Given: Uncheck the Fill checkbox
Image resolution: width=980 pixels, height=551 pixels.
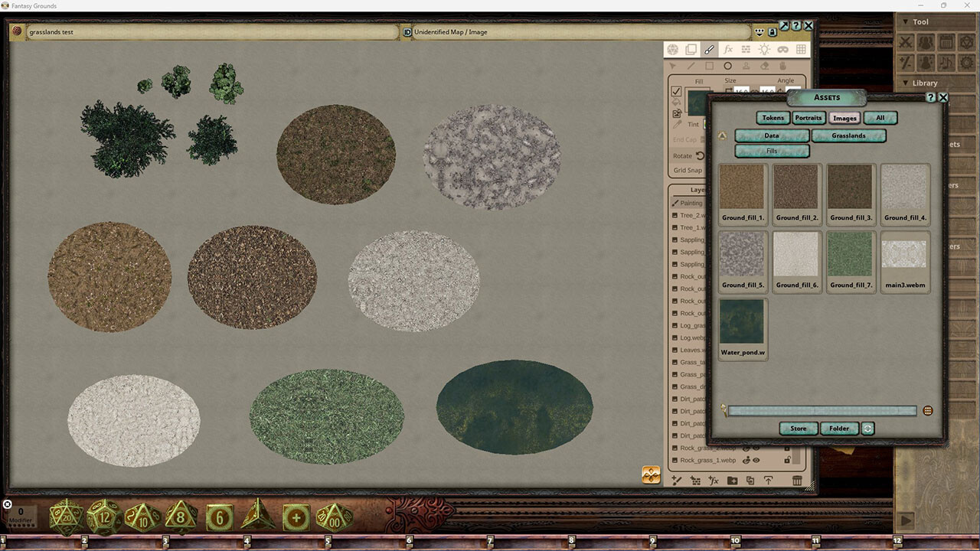Looking at the screenshot, I should coord(676,92).
